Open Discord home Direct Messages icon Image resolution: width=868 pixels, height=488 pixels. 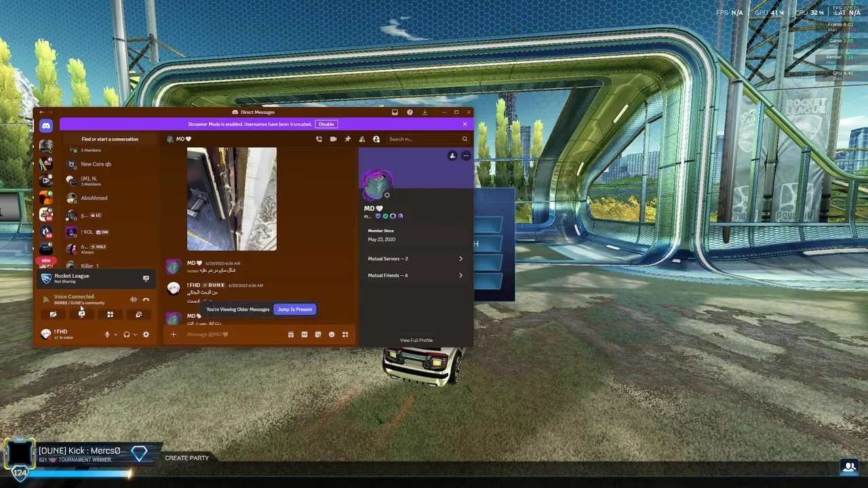[x=45, y=125]
